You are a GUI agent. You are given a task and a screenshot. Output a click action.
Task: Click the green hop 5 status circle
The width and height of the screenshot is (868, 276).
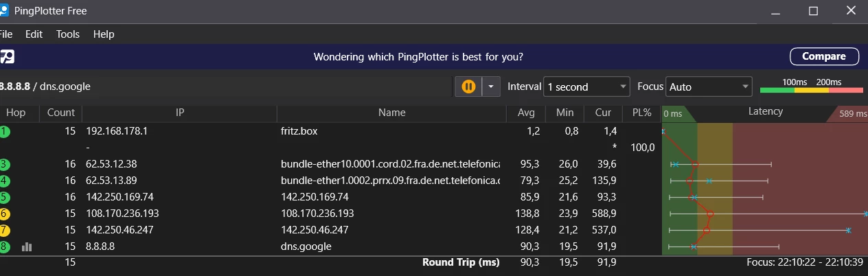click(x=5, y=197)
